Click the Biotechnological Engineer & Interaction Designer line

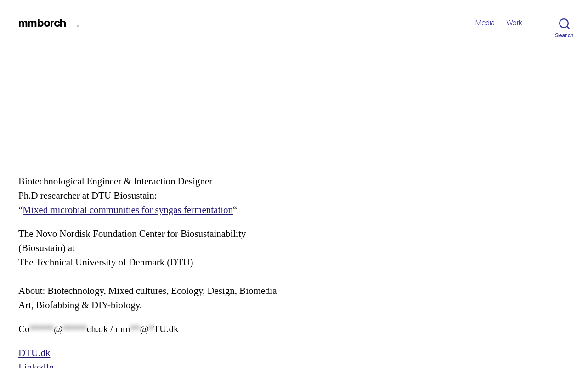(115, 182)
